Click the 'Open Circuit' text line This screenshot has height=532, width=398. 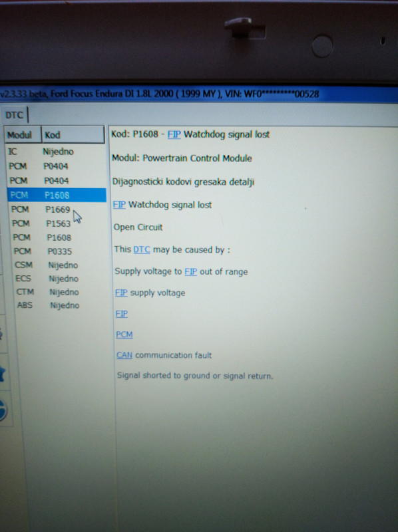(138, 227)
